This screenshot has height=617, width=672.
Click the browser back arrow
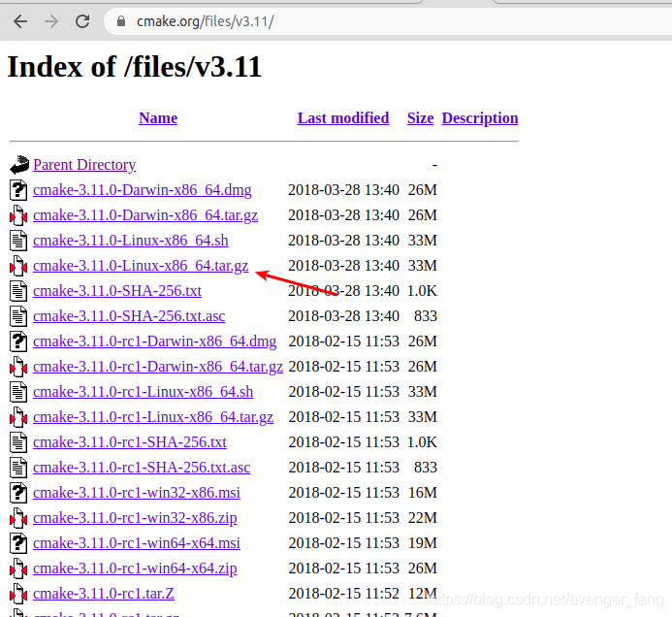(20, 21)
